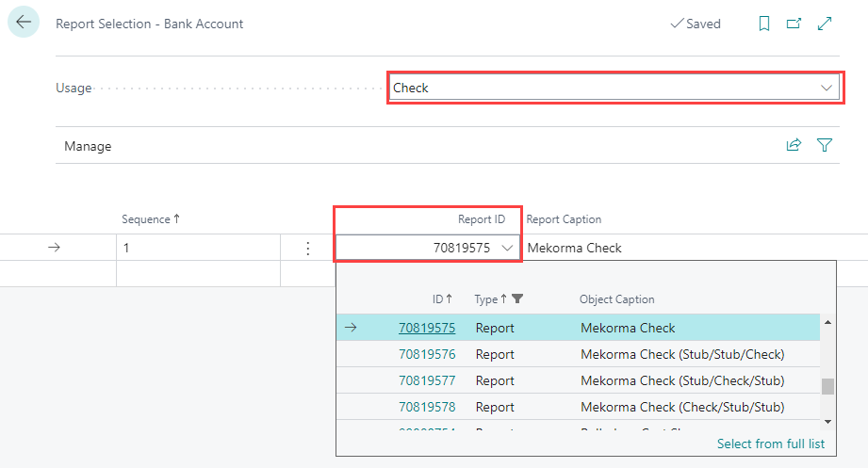
Task: Sort lookup list by ID header
Action: pyautogui.click(x=442, y=299)
